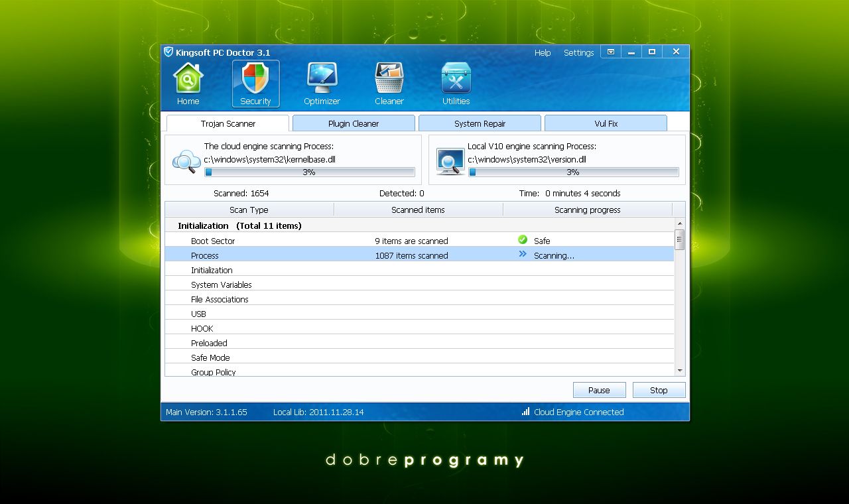Open the Help menu
Image resolution: width=849 pixels, height=504 pixels.
coord(543,53)
